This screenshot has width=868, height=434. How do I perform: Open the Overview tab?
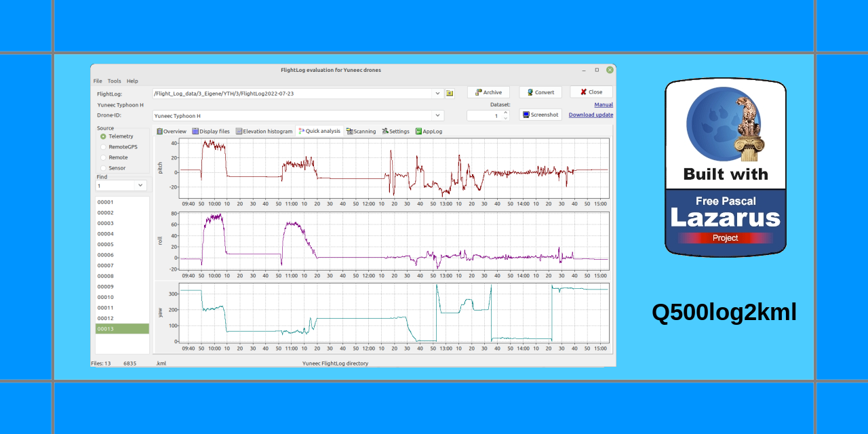172,132
